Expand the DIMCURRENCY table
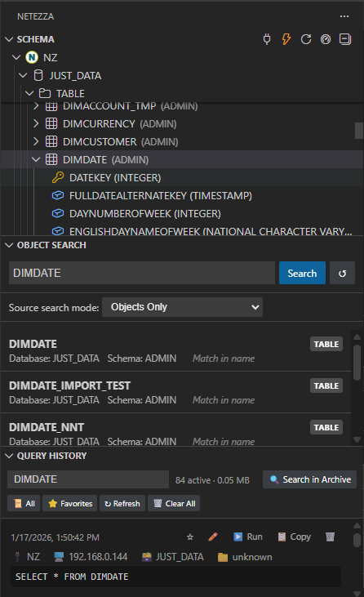This screenshot has height=597, width=364. pyautogui.click(x=36, y=123)
